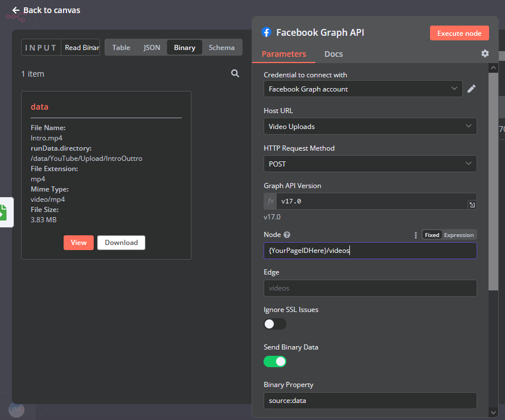Viewport: 505px width, 420px height.
Task: Open the HTTP Request Method POST dropdown
Action: point(370,164)
